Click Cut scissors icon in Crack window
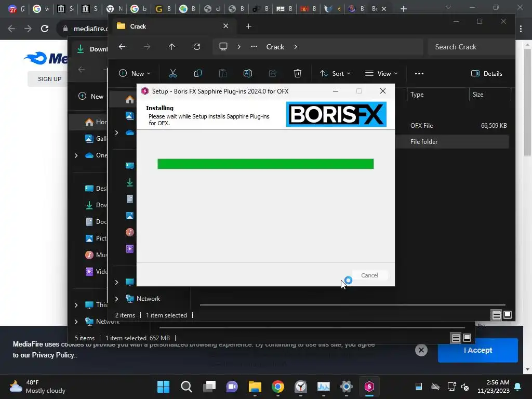 click(173, 73)
